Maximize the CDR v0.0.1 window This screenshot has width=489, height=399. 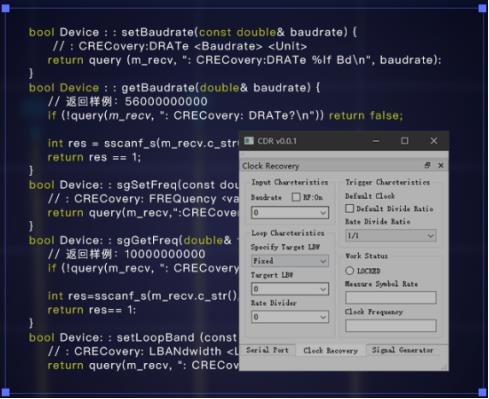point(404,141)
